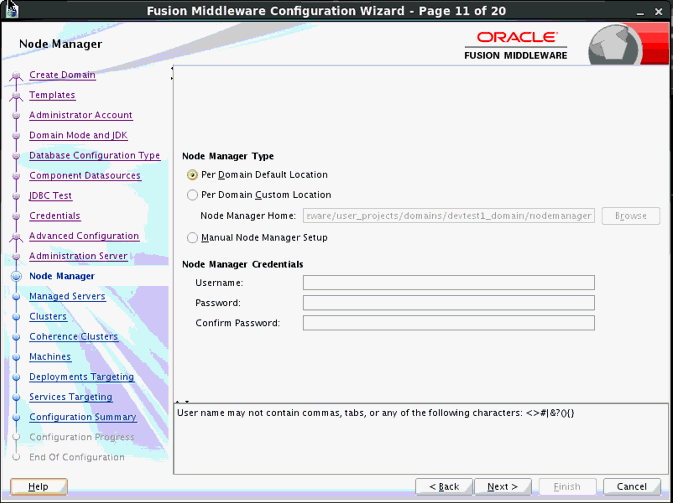
Task: Click the navigation pane splitter arrows
Action: [x=172, y=73]
